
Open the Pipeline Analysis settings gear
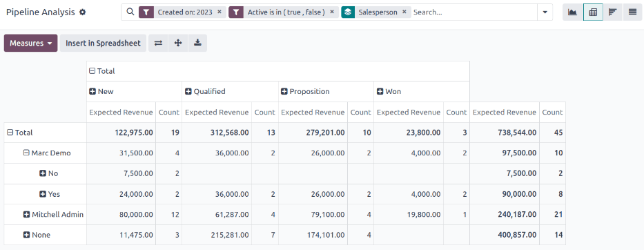83,12
